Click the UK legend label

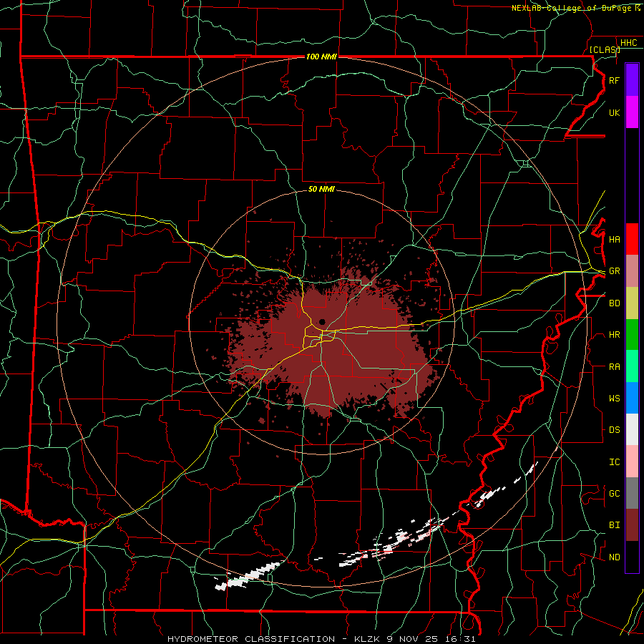[x=614, y=112]
